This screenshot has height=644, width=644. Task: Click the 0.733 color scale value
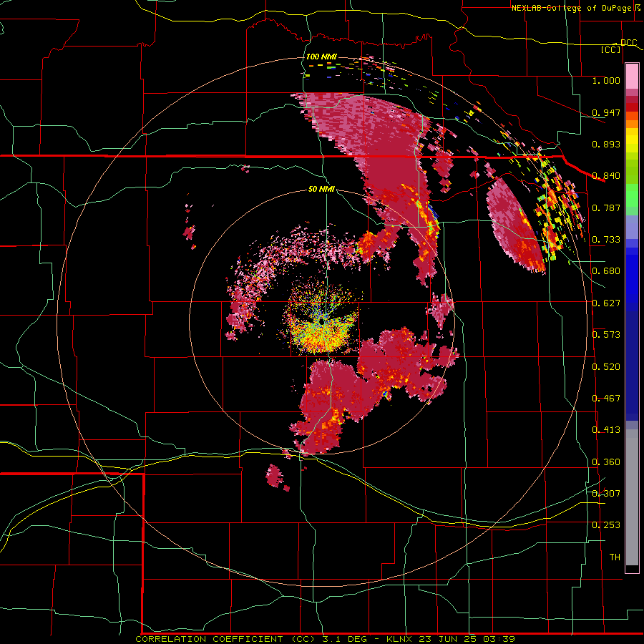click(x=606, y=240)
